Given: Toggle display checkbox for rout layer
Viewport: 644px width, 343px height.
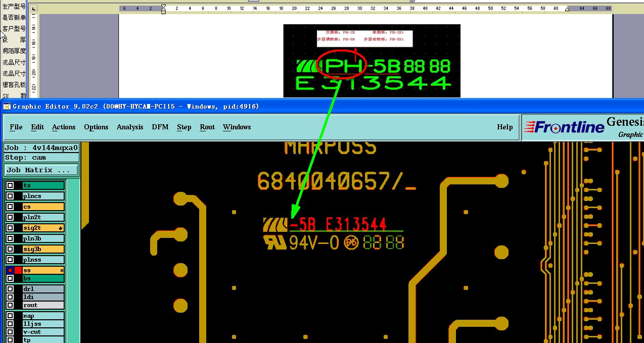Looking at the screenshot, I should 10,305.
